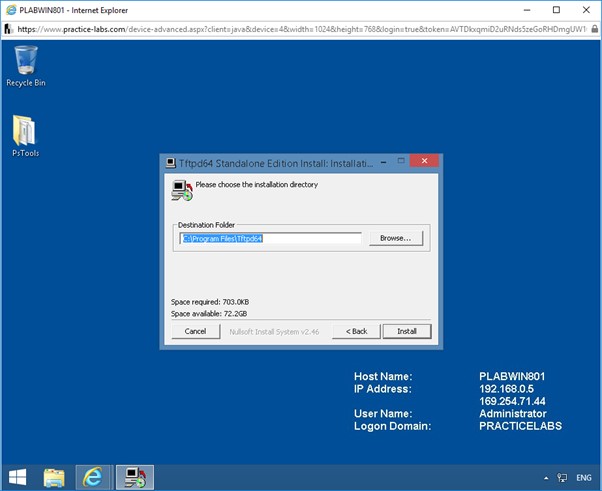This screenshot has height=491, width=602.
Task: Minimize the Tftpd64 installer dialog
Action: click(383, 162)
